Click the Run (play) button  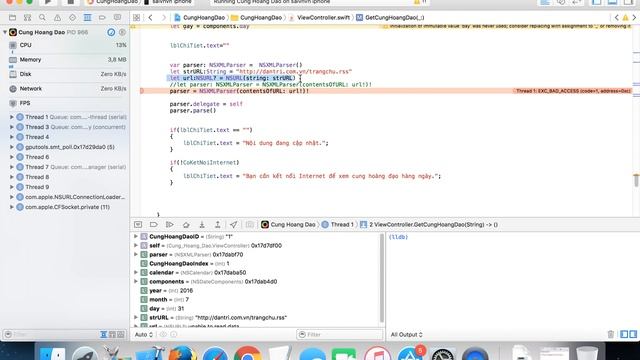tap(48, 2)
